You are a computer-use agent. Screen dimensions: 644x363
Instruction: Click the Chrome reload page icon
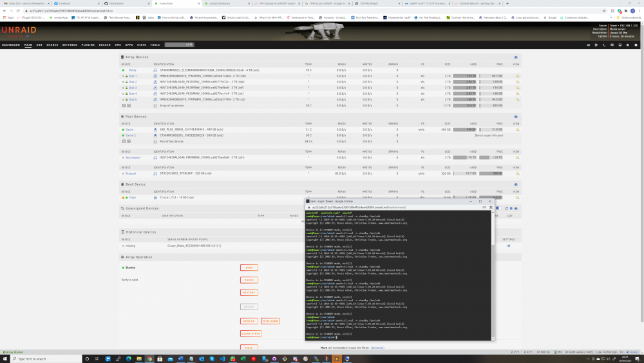pyautogui.click(x=18, y=11)
